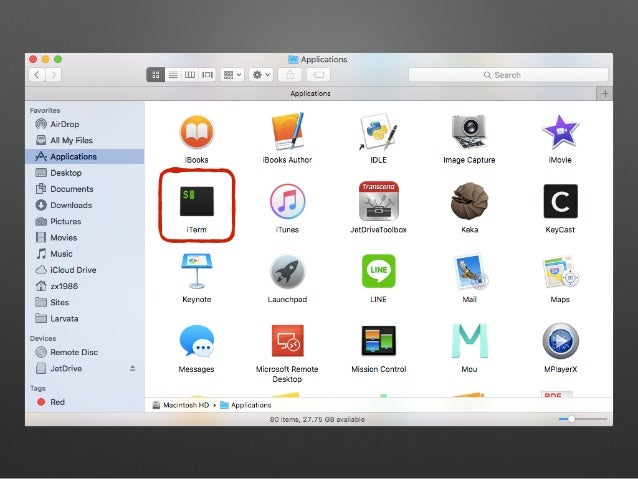Screen dimensions: 638x479
Task: Switch to Cover Flow view
Action: click(x=207, y=75)
